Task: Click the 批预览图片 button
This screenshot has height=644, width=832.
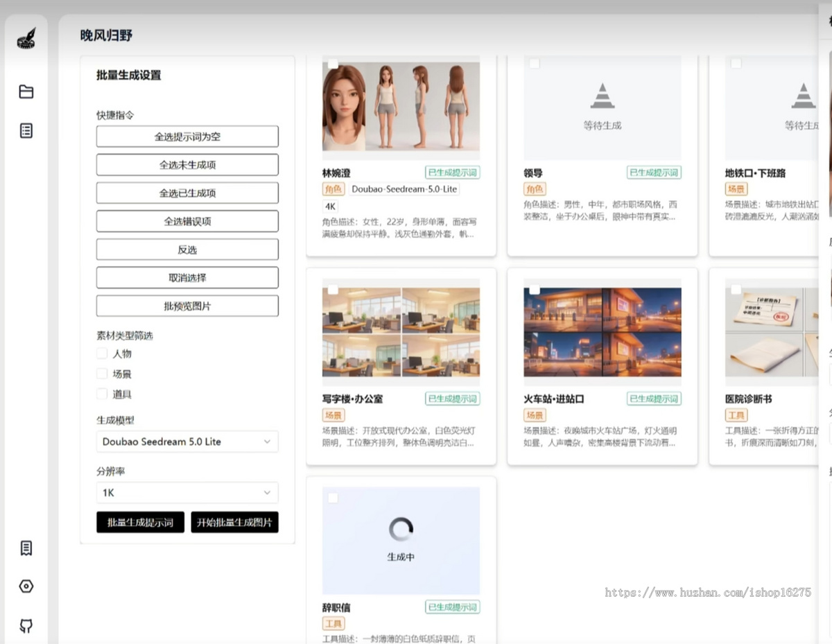Action: click(187, 306)
